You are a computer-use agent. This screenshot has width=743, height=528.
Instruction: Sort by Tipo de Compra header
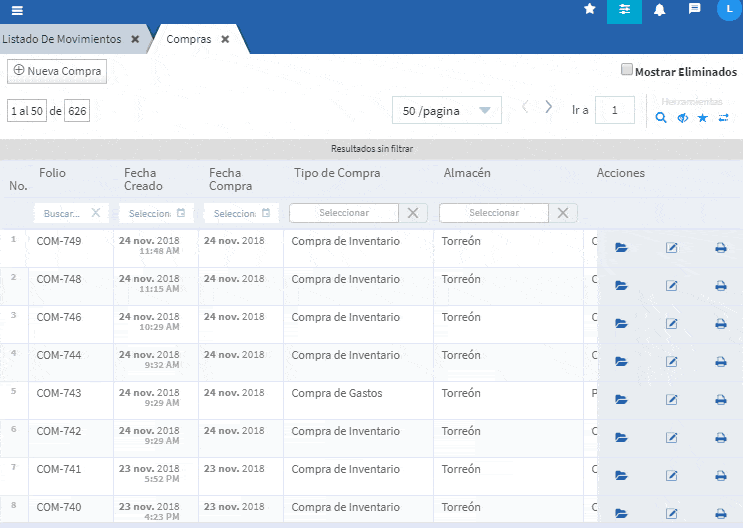coord(337,173)
